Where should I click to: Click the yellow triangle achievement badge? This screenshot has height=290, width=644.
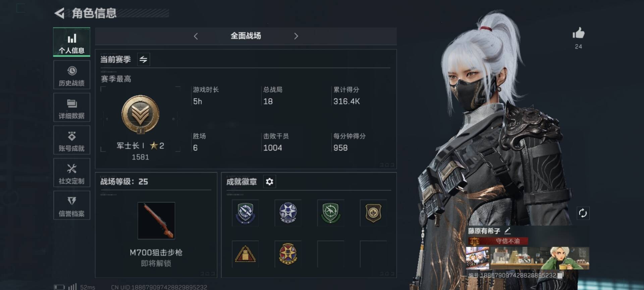[245, 254]
